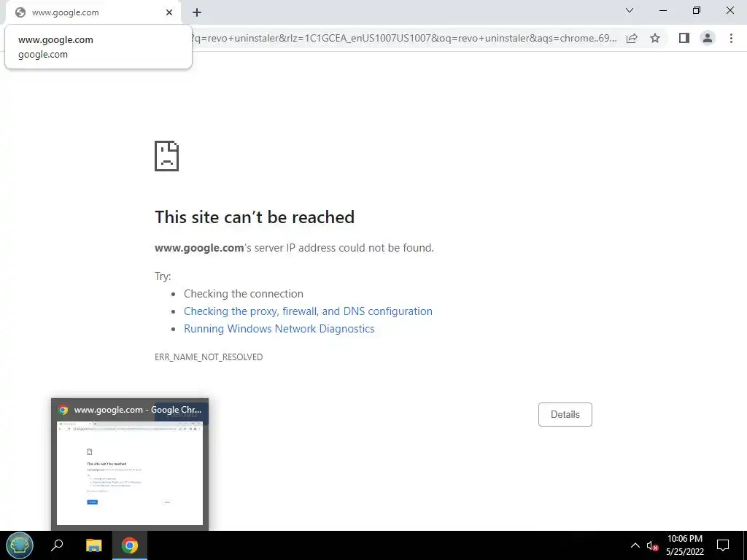Click the Details button
Image resolution: width=747 pixels, height=560 pixels.
[565, 414]
